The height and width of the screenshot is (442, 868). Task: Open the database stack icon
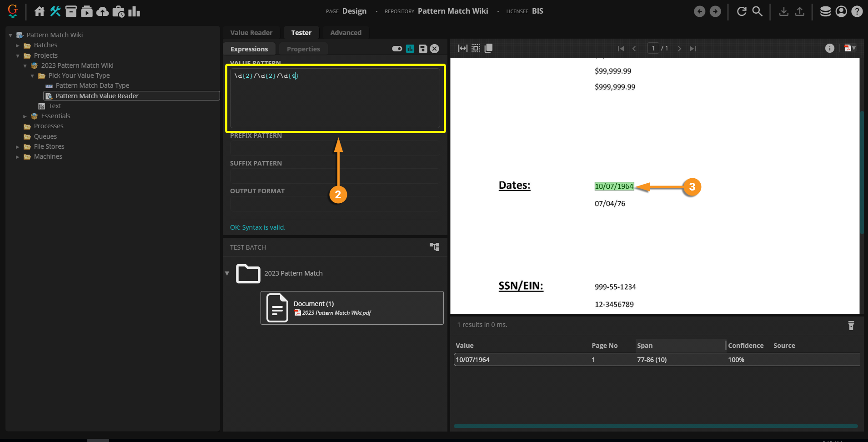[x=826, y=11]
